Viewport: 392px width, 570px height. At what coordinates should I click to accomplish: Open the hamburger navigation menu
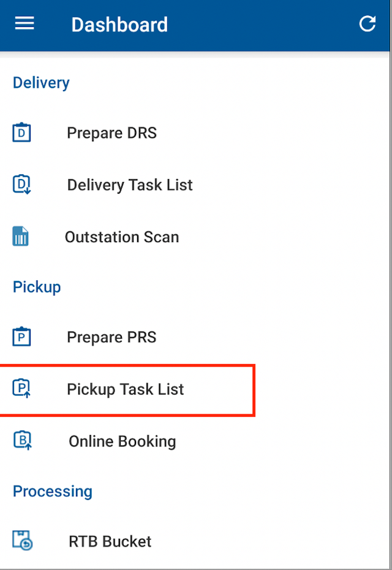click(x=24, y=25)
